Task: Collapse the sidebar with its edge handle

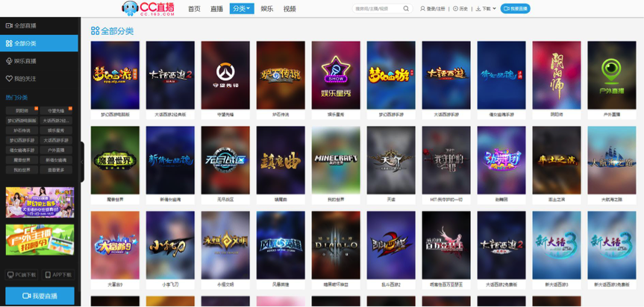Action: [82, 162]
